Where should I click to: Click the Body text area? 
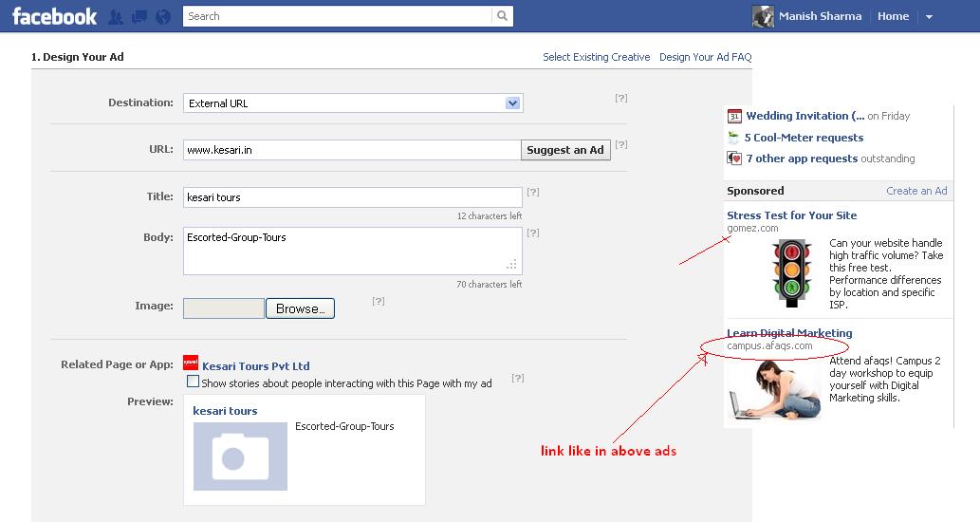353,252
